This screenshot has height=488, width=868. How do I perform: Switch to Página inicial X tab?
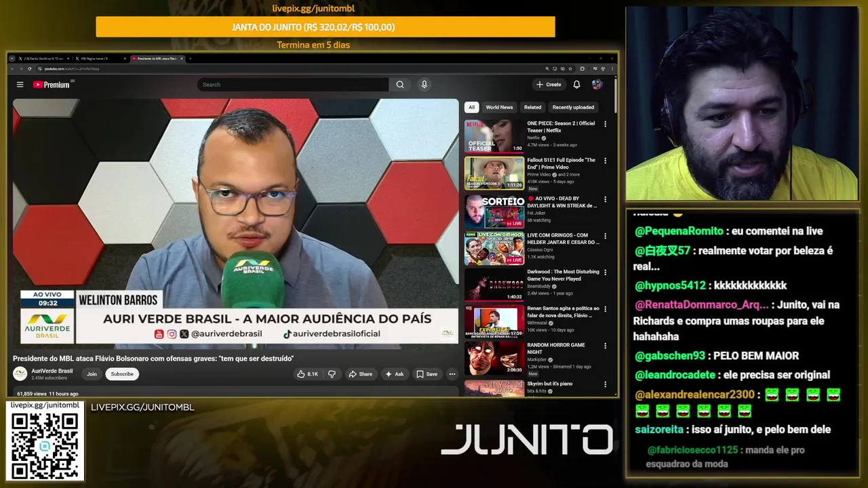point(102,58)
